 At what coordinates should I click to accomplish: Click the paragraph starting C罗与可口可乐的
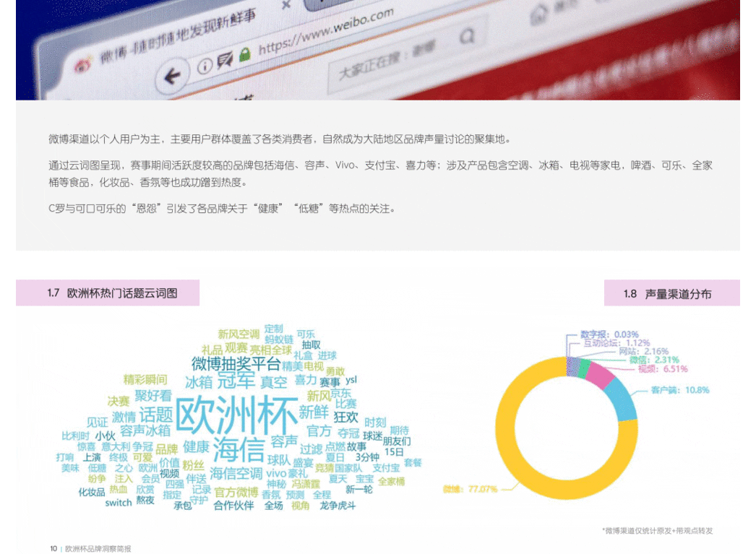point(222,209)
